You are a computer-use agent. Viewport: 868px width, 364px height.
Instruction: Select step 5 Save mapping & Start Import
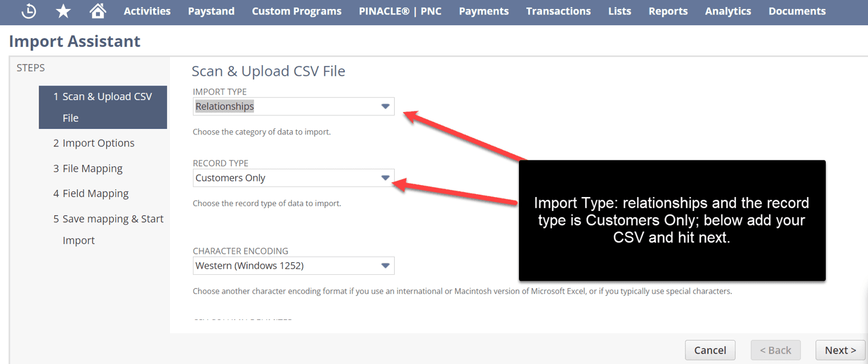(108, 230)
